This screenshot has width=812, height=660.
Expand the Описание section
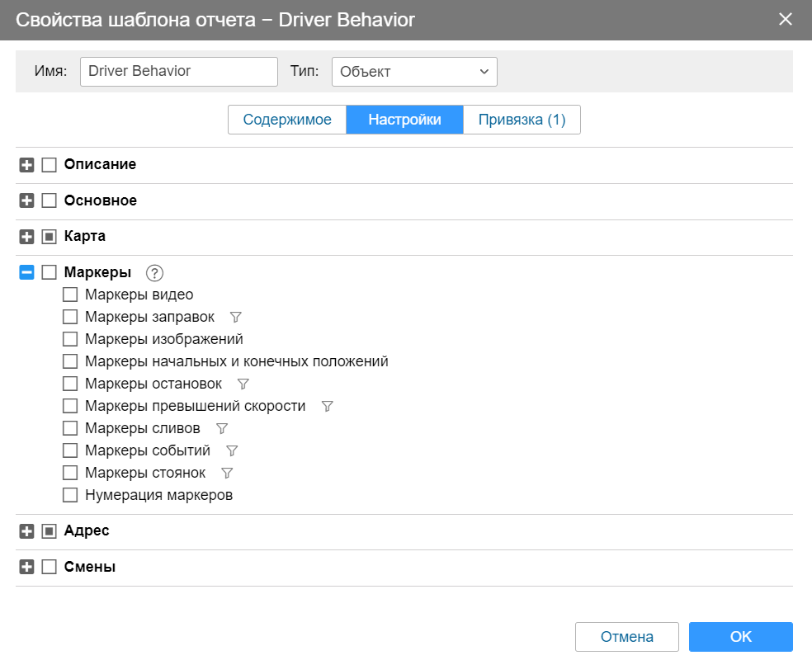tap(26, 165)
